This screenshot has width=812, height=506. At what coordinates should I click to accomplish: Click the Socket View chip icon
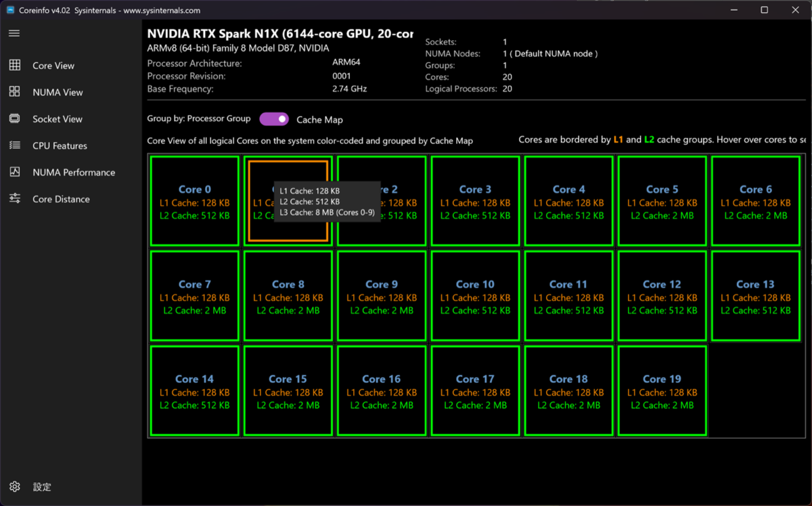pos(14,118)
